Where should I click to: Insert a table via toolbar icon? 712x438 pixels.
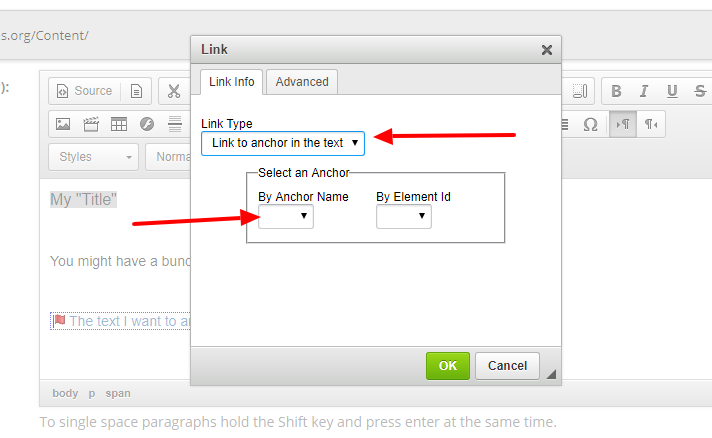119,125
